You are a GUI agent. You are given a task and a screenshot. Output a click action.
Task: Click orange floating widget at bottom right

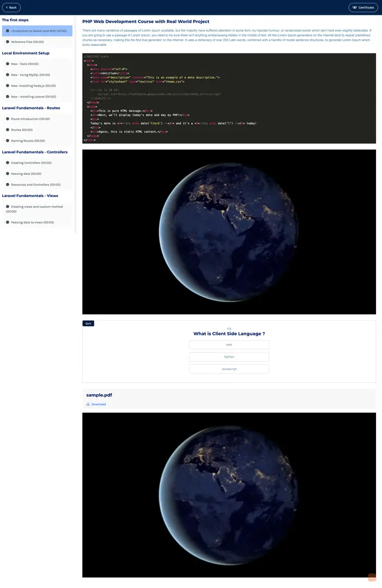[372, 578]
